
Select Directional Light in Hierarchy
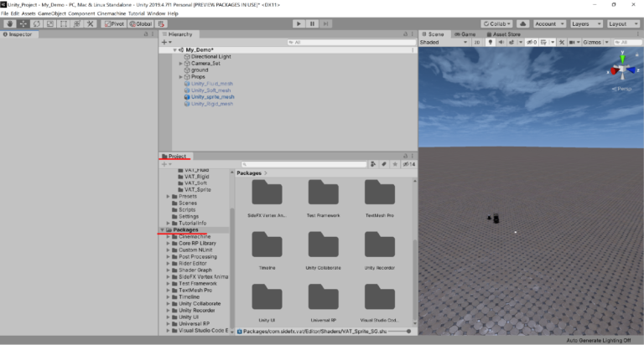tap(210, 57)
